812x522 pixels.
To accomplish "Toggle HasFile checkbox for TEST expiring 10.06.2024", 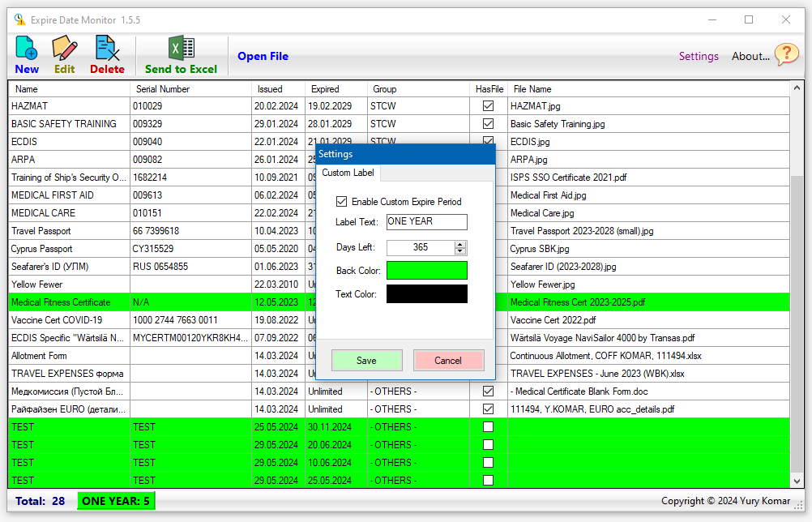I will 488,463.
